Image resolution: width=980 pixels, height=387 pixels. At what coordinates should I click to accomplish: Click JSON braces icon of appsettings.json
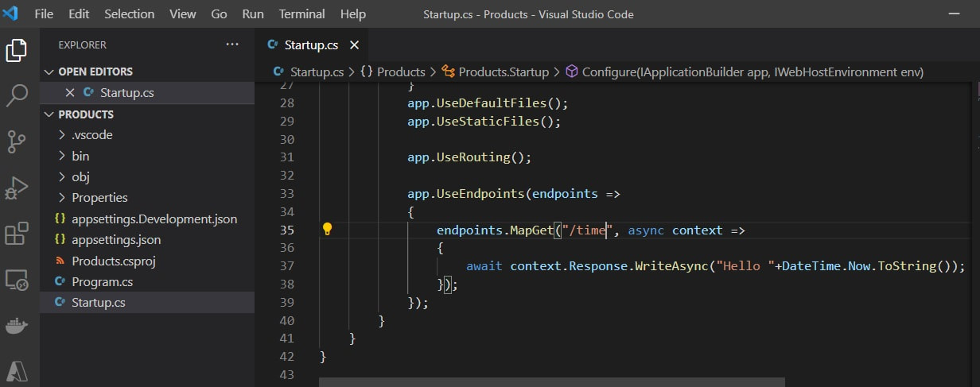point(60,239)
